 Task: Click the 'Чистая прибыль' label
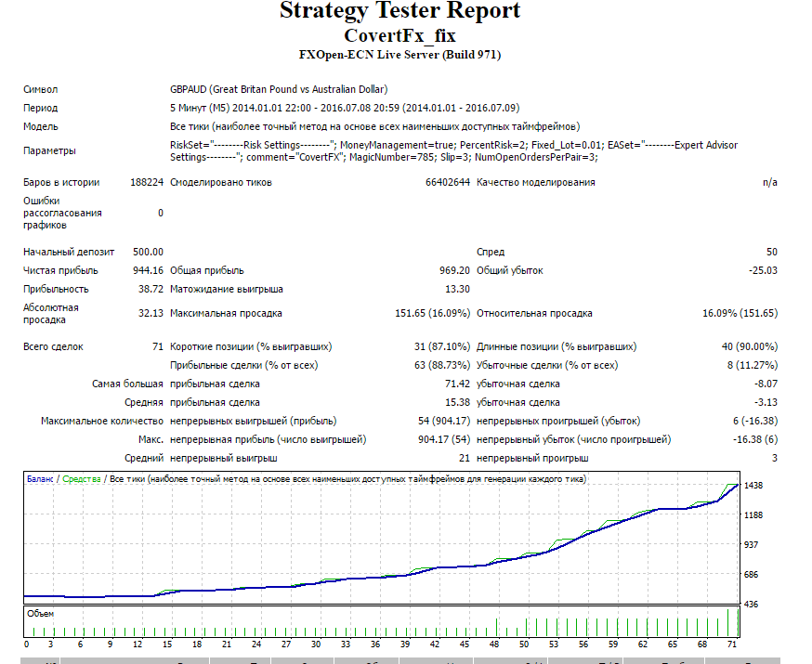click(x=60, y=270)
